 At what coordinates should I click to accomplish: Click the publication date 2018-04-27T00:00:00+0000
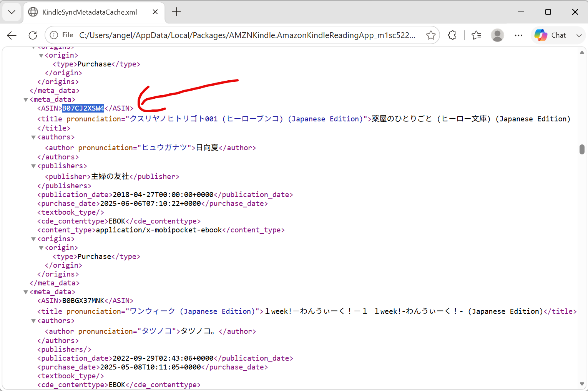click(163, 195)
